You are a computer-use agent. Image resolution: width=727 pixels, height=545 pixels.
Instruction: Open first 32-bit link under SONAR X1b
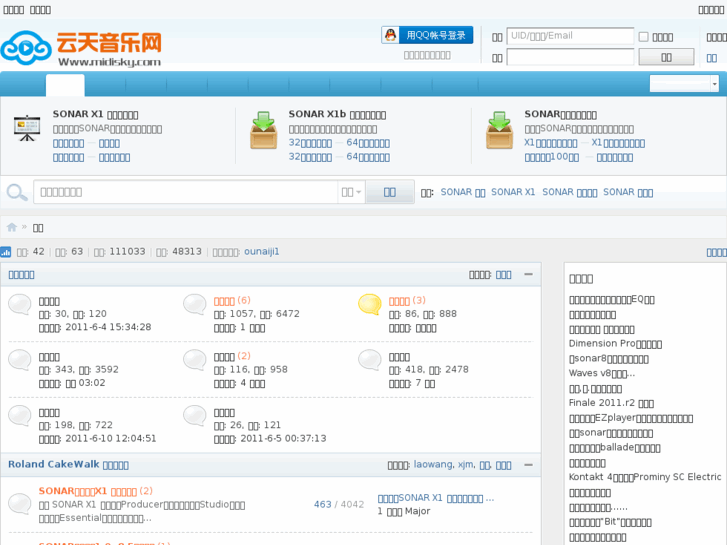310,143
